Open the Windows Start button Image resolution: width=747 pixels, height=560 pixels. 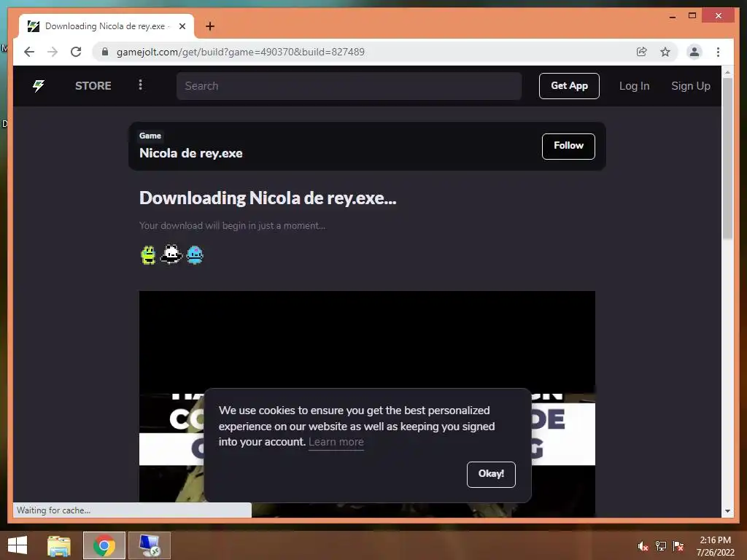tap(18, 545)
